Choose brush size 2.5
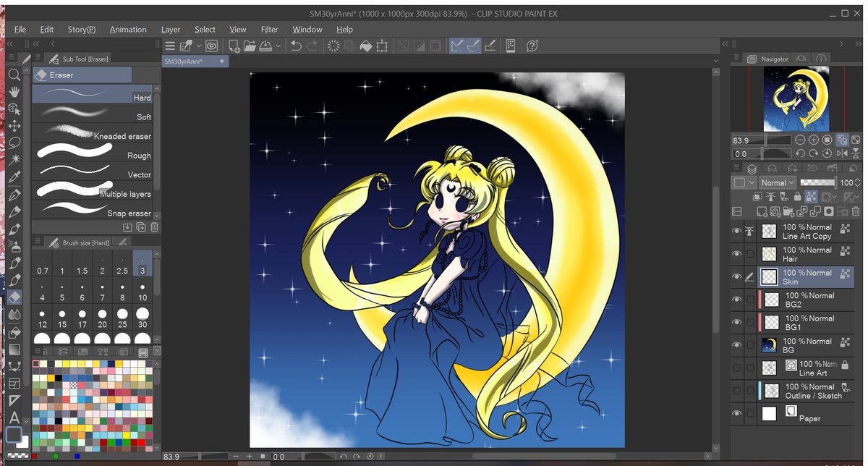Image resolution: width=868 pixels, height=466 pixels. pyautogui.click(x=122, y=265)
